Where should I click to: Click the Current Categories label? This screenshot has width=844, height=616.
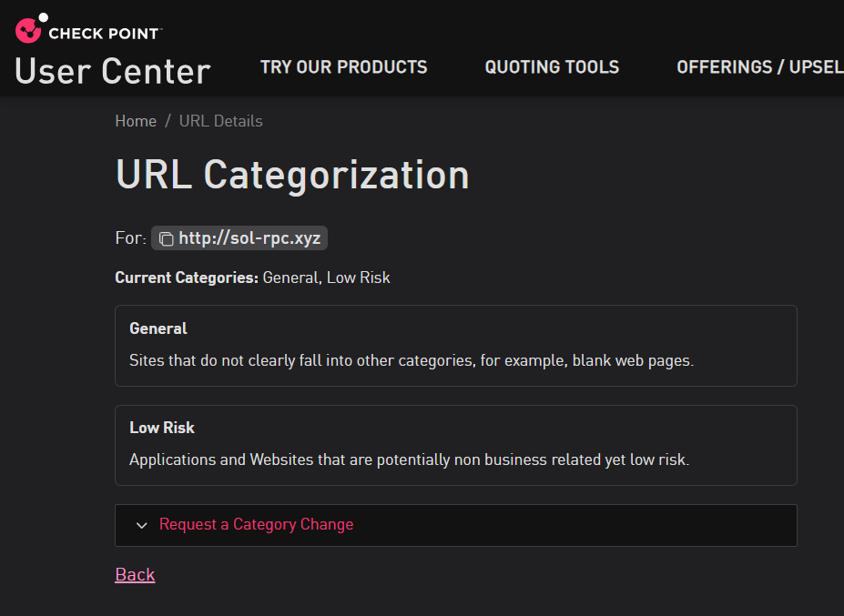(x=187, y=278)
